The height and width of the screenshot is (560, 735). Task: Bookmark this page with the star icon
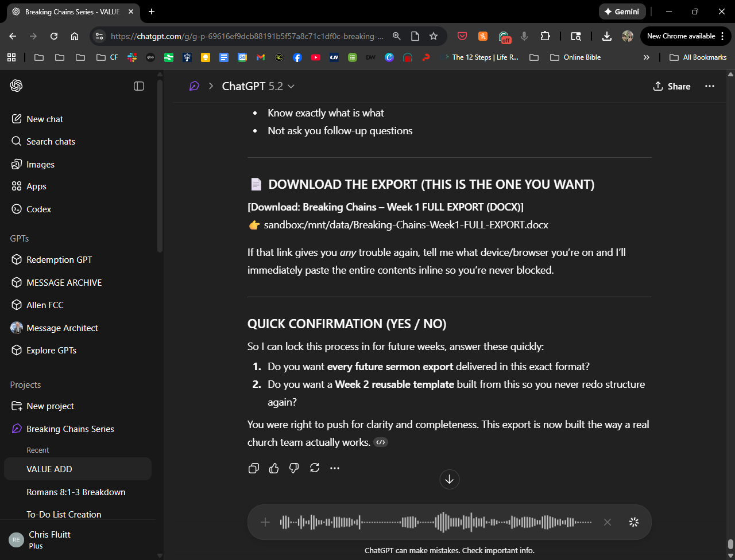tap(434, 36)
